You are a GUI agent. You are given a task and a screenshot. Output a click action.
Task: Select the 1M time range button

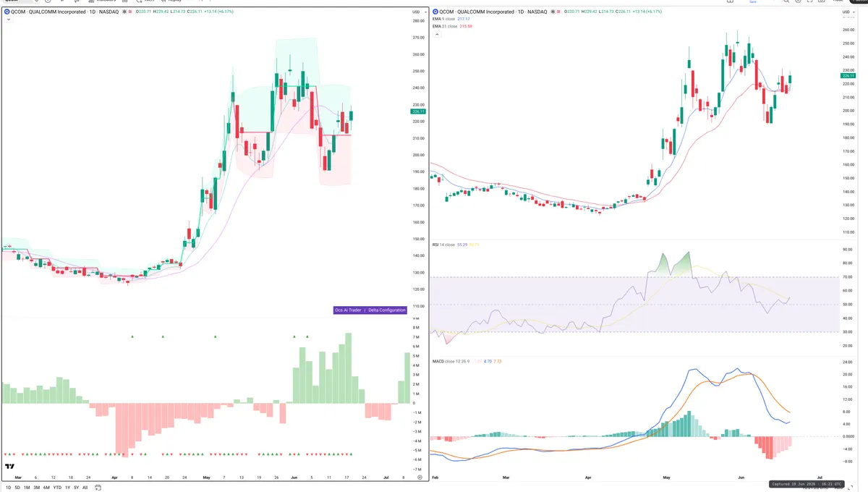(27, 488)
